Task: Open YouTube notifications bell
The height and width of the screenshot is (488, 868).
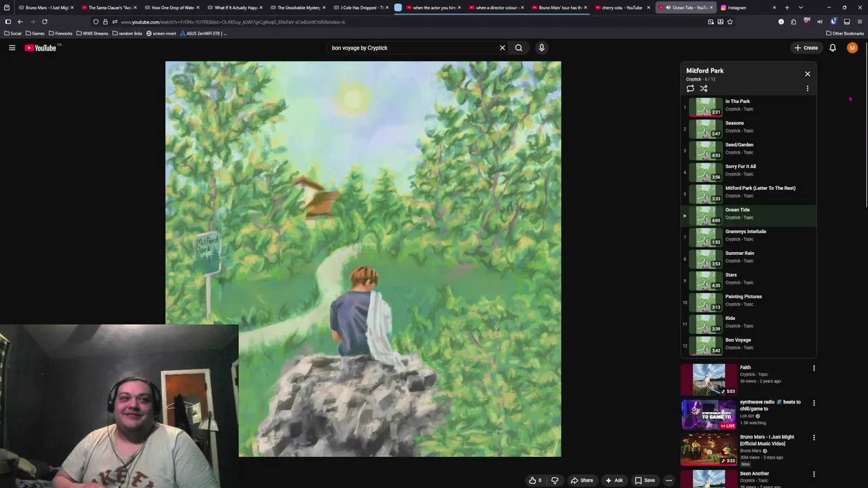Action: pyautogui.click(x=833, y=47)
